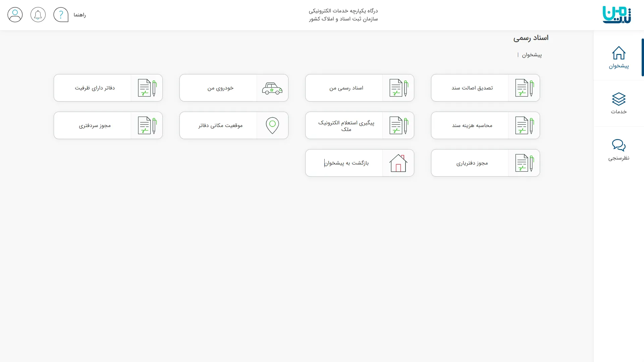Open نظرسنجی chat bubbles icon
Viewport: 644px width, 362px height.
click(x=619, y=145)
